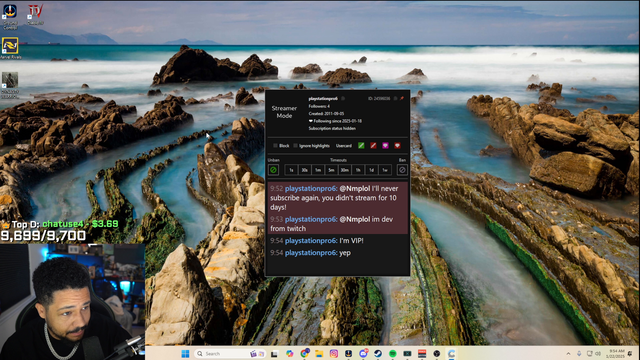Click the microphone tray icon

coord(579,353)
